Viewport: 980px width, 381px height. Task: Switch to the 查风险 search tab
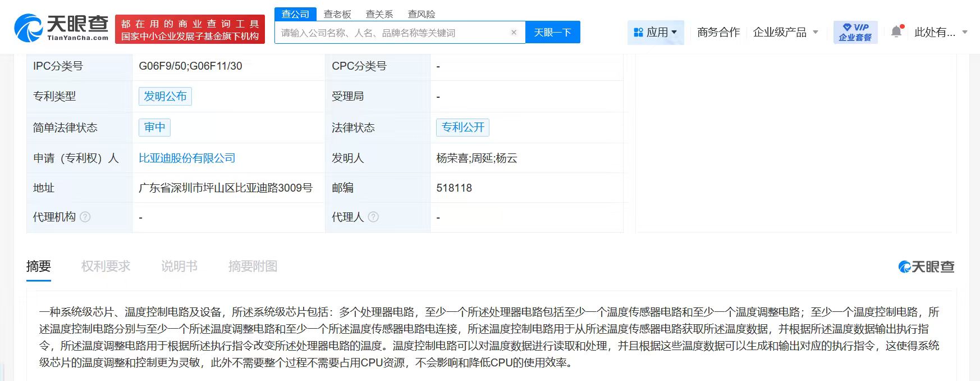422,14
